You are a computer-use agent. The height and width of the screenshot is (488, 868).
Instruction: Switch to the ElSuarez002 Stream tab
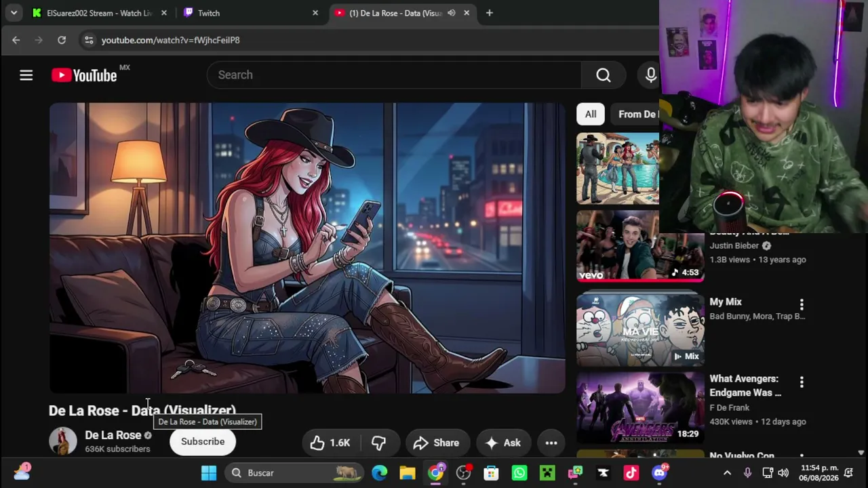(100, 13)
